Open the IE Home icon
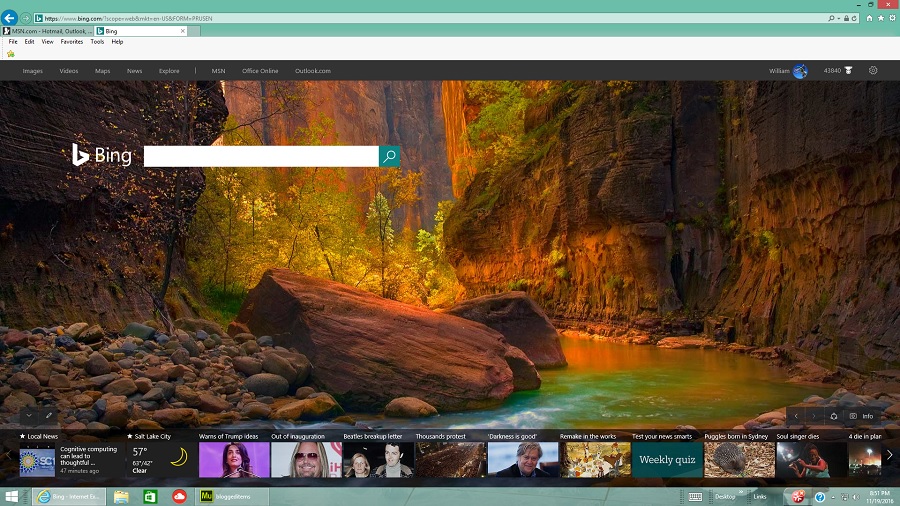 pos(869,18)
